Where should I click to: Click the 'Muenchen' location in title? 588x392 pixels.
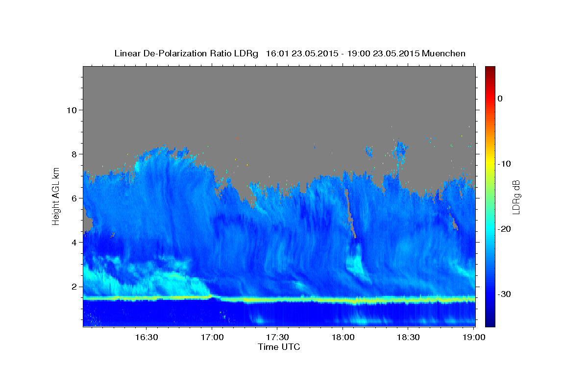(x=444, y=53)
